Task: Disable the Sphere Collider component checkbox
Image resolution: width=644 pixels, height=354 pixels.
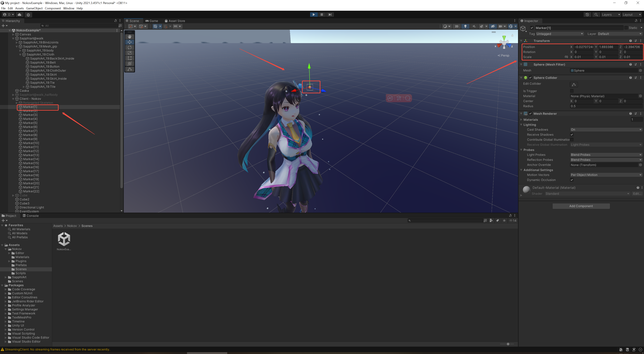Action: [x=530, y=78]
